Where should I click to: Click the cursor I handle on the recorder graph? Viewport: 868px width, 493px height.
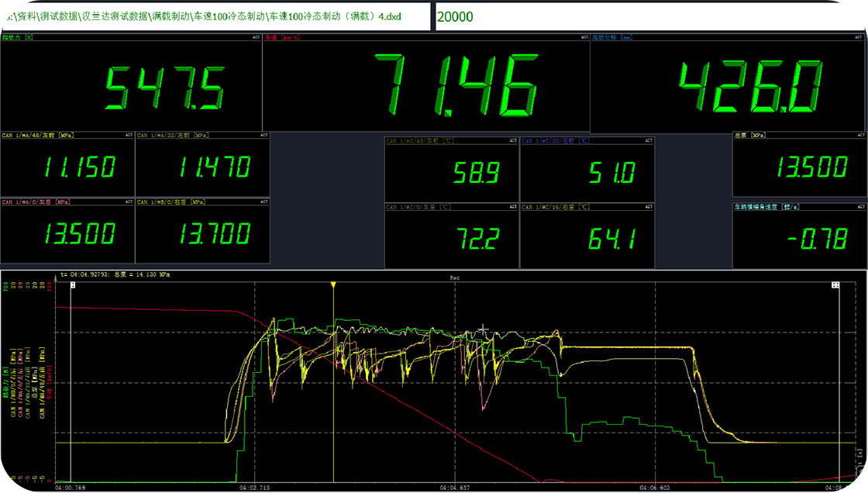click(x=72, y=285)
